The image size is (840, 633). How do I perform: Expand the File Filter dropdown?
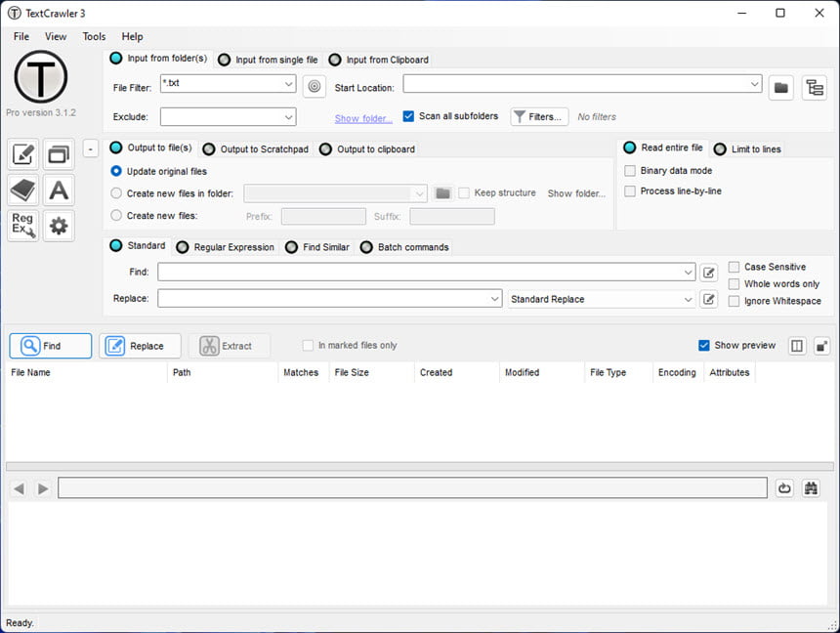(x=288, y=84)
